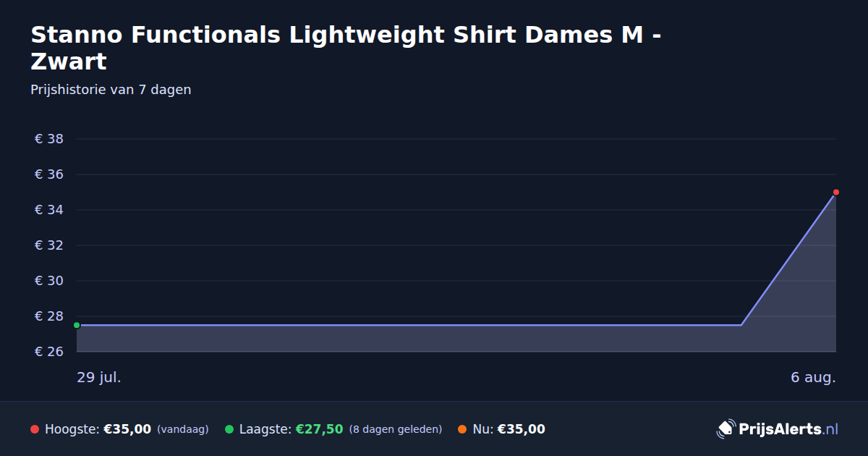
Task: Select the green lowest-price point on chart
Action: [77, 325]
